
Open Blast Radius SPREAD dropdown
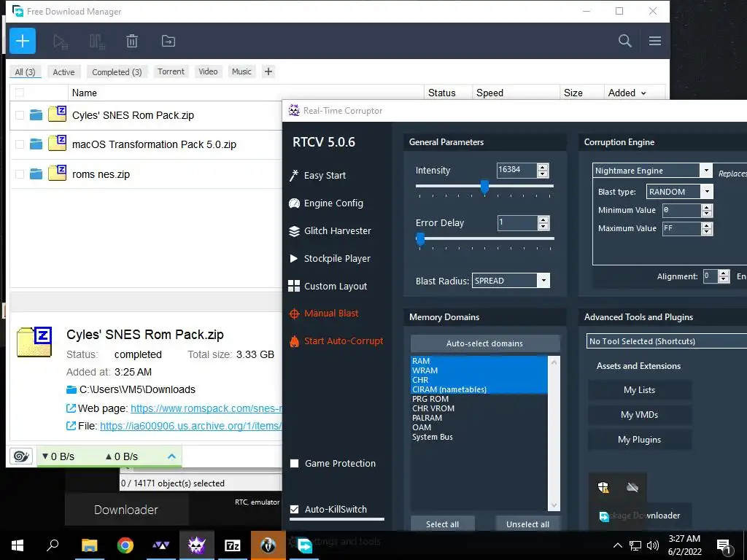click(x=543, y=281)
